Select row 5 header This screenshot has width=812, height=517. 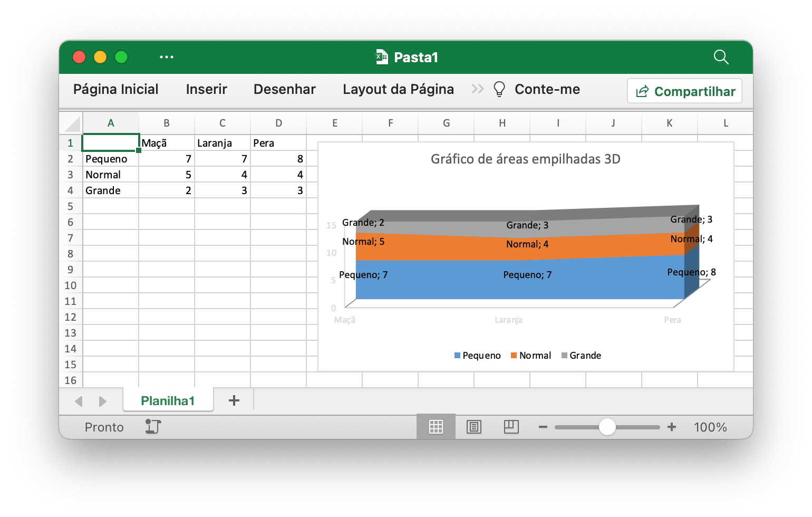point(71,206)
